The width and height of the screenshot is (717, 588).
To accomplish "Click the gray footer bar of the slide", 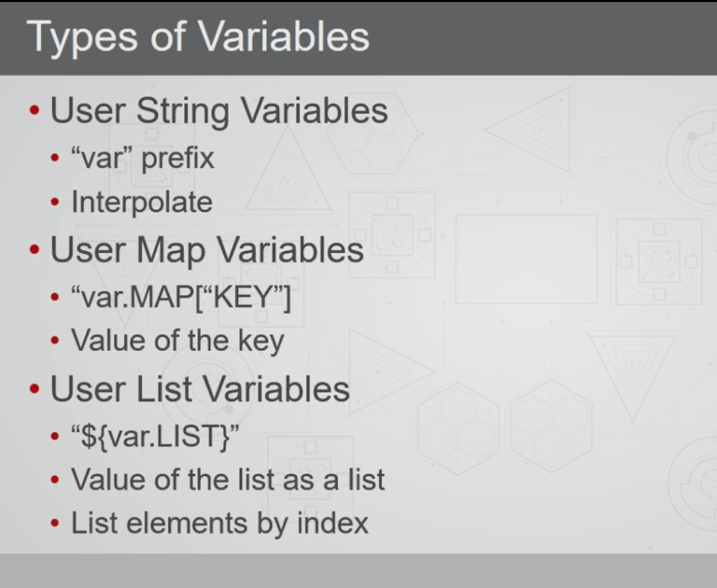I will coord(358,570).
